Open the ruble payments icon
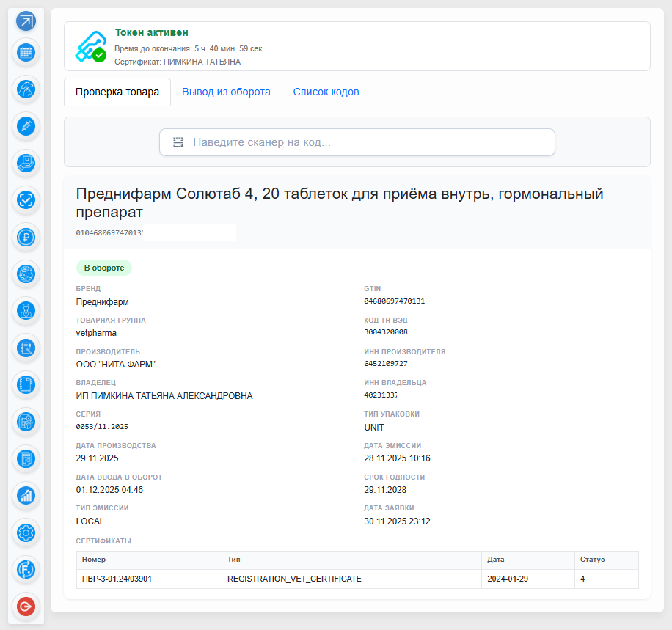672x630 pixels. [x=26, y=237]
